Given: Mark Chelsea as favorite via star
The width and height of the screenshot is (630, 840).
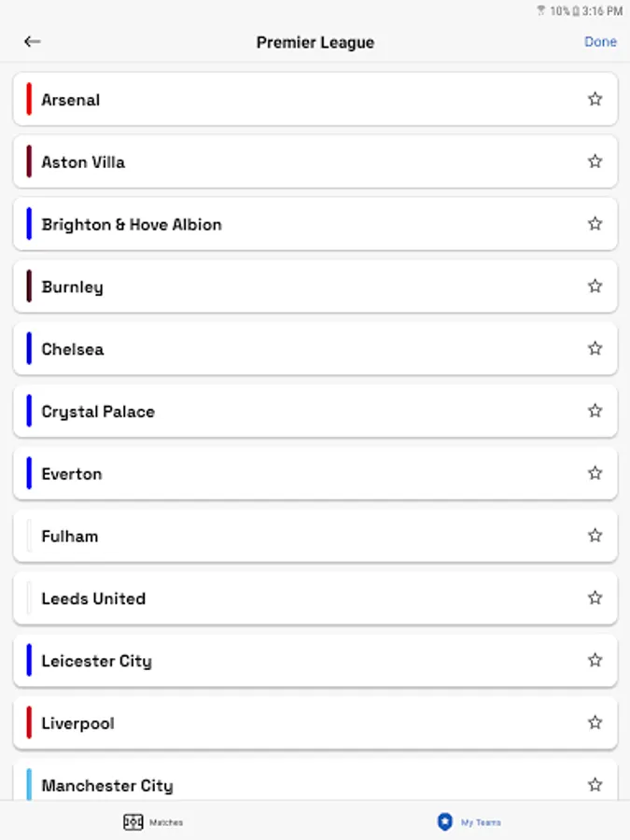Looking at the screenshot, I should [595, 348].
